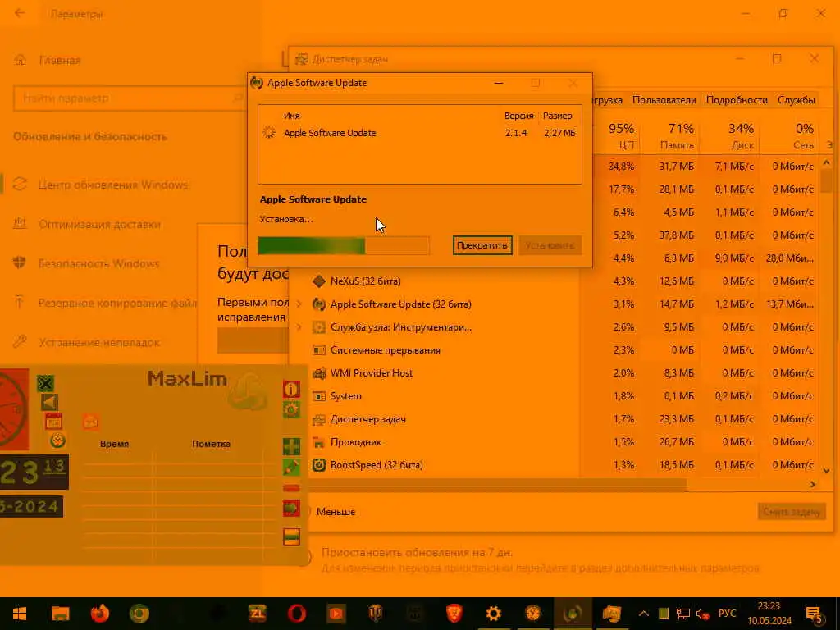
Task: Click search field Найти параметр in Settings
Action: pos(129,98)
